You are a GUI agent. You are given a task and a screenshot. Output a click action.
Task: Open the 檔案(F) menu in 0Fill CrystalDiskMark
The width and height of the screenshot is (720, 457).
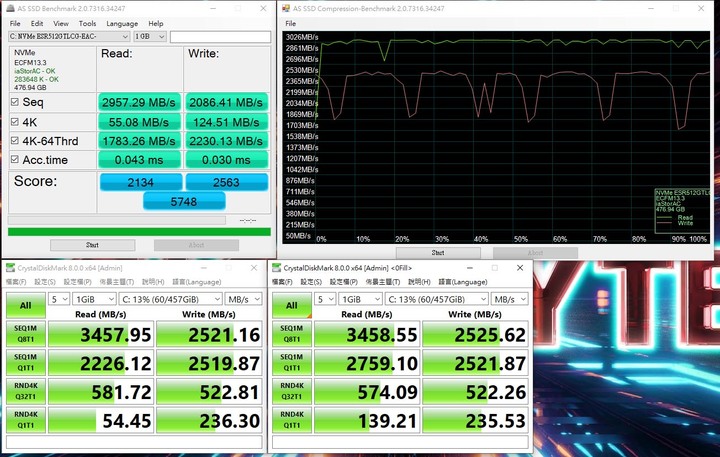tap(282, 282)
